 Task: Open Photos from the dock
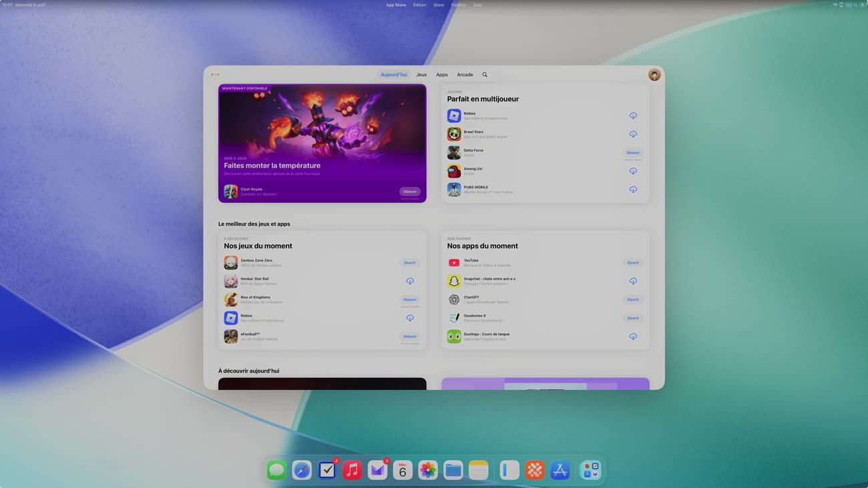(x=428, y=470)
